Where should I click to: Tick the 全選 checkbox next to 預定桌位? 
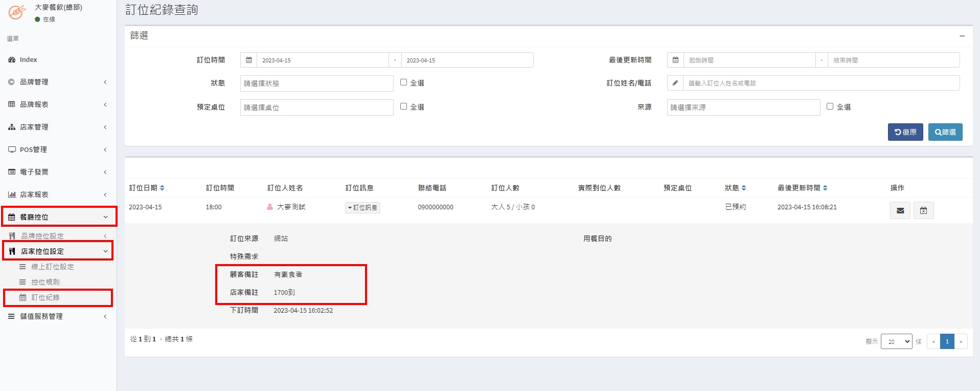(403, 106)
